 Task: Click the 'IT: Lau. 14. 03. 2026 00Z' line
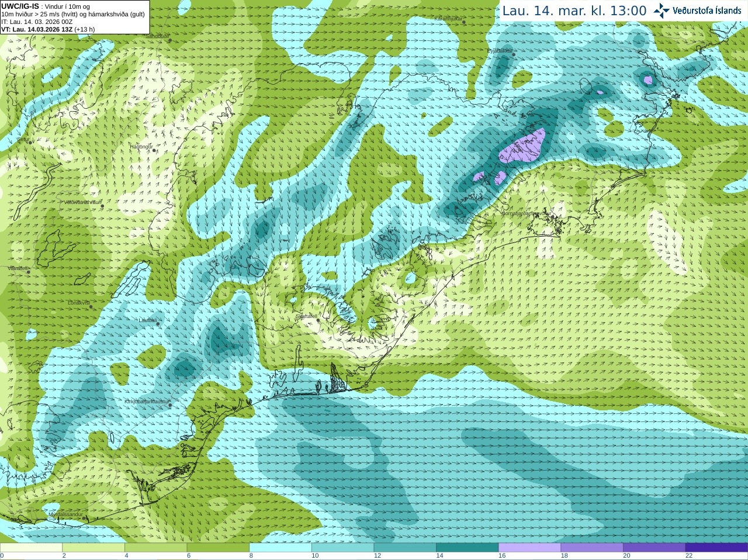37,22
